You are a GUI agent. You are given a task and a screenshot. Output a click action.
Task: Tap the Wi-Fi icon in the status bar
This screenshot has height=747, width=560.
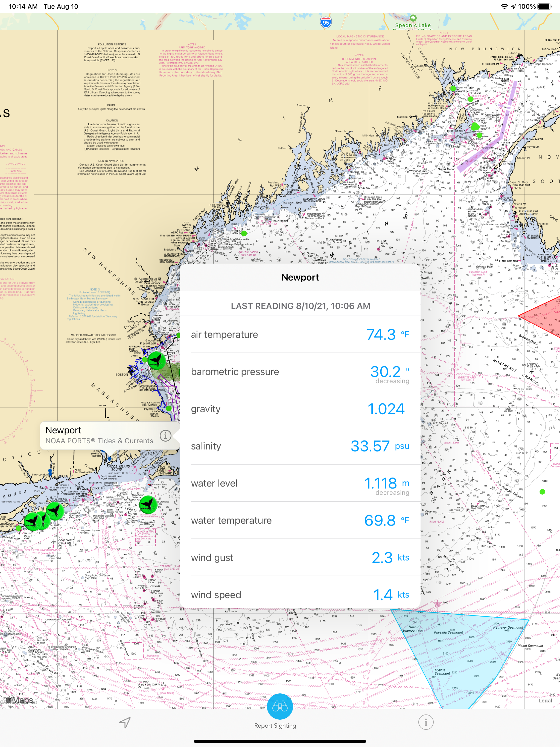pos(504,6)
